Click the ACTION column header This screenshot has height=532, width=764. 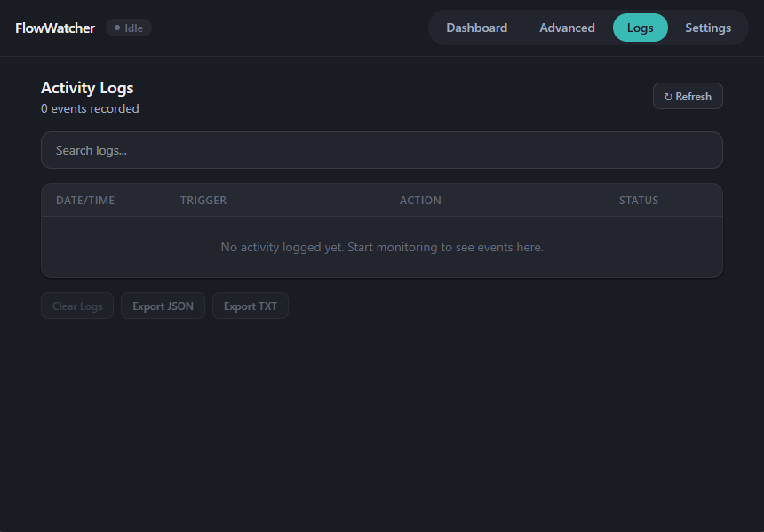point(420,200)
